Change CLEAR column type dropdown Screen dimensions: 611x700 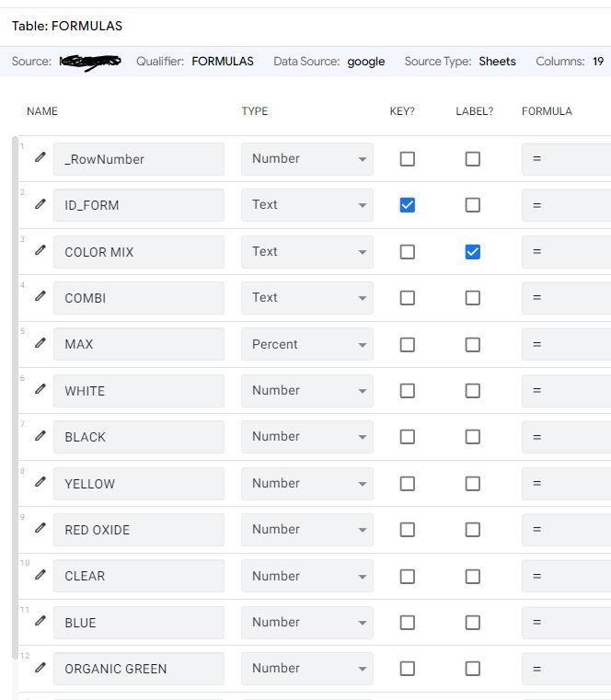pos(307,576)
